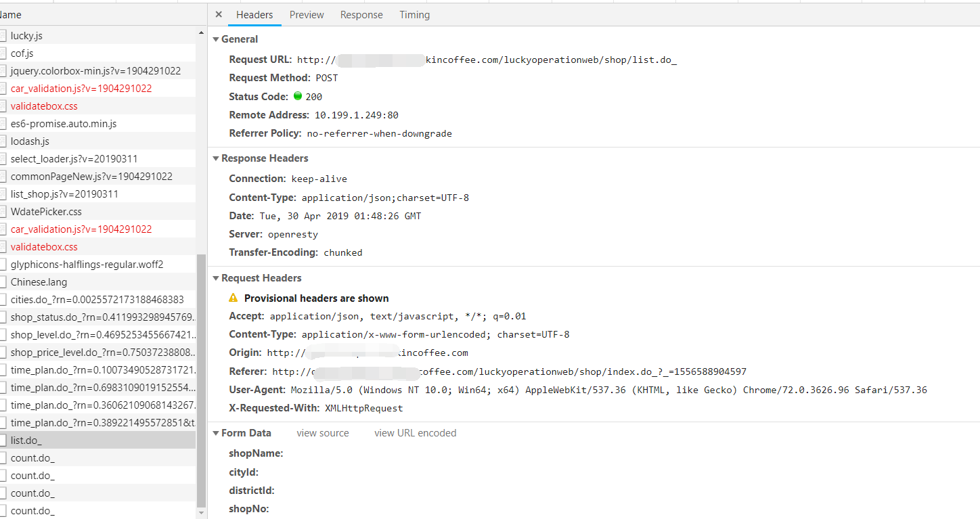Screen dimensions: 980x519
Task: Click the x-www-form-urlencoded Content-Type value
Action: (x=435, y=334)
